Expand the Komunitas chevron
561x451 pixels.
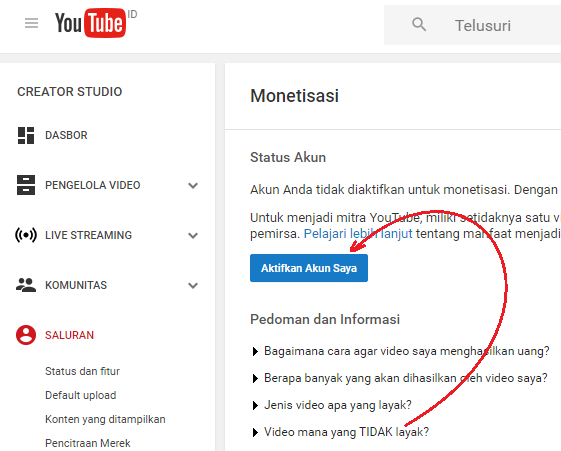pyautogui.click(x=193, y=285)
